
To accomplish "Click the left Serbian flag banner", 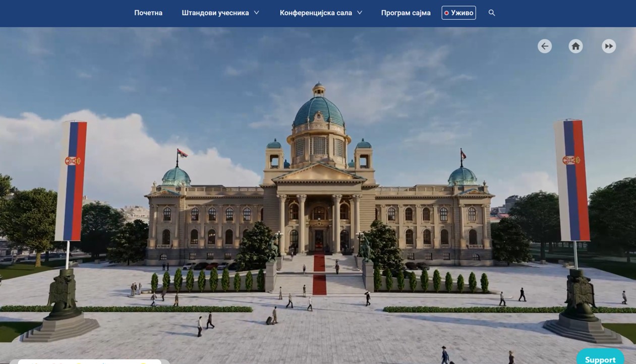I will pos(71,180).
